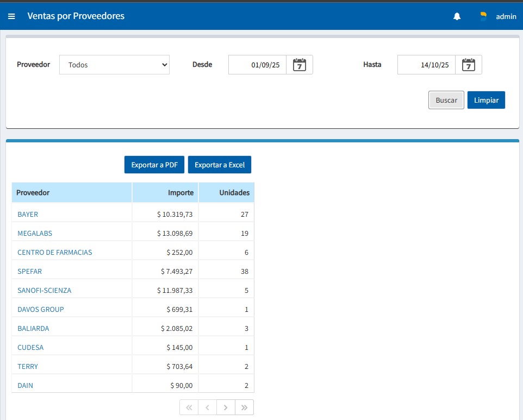Go to the next results page
This screenshot has width=523, height=420.
coord(226,408)
